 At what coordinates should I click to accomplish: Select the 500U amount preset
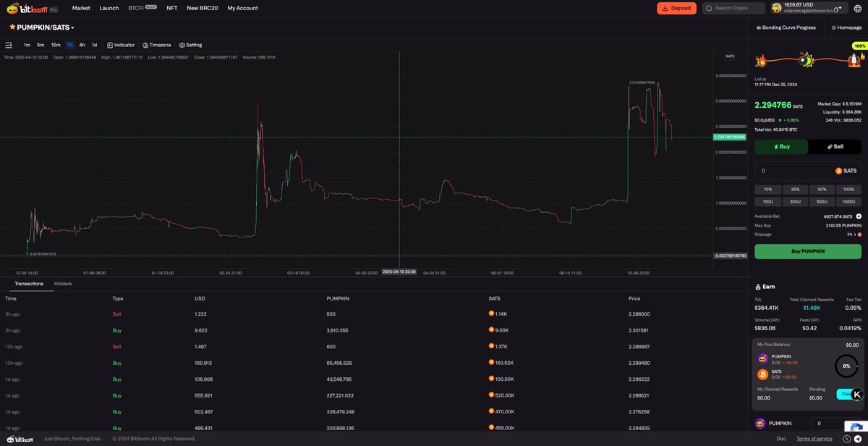click(822, 201)
